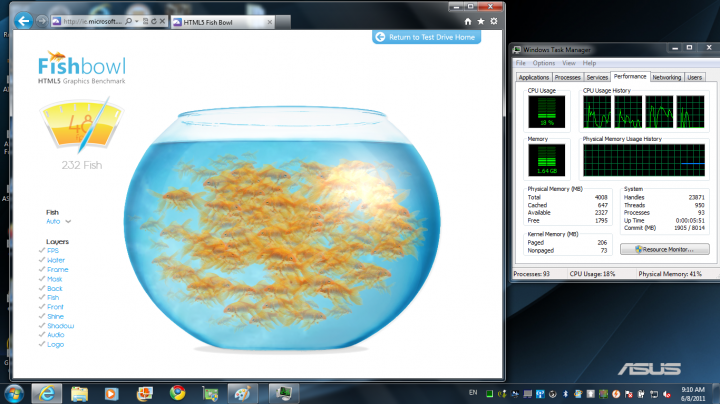
Task: Click the power plug battery tray icon
Action: (x=641, y=394)
